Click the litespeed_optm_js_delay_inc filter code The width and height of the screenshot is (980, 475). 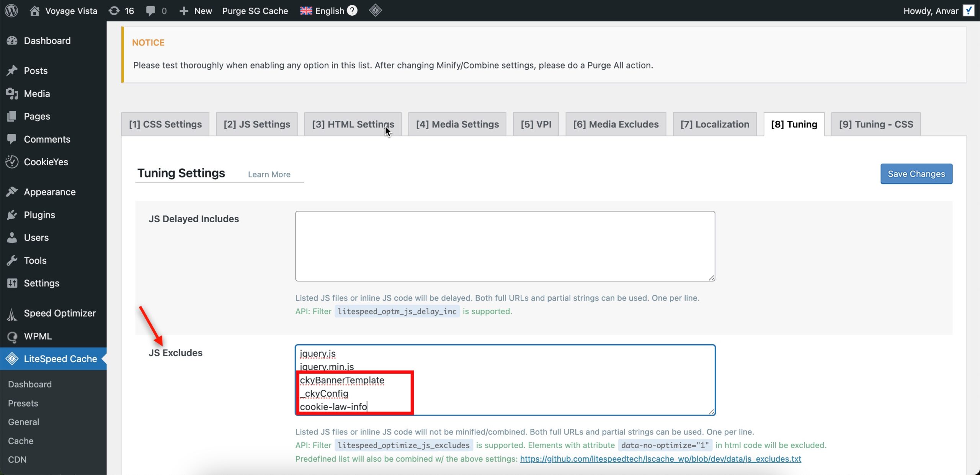[397, 311]
